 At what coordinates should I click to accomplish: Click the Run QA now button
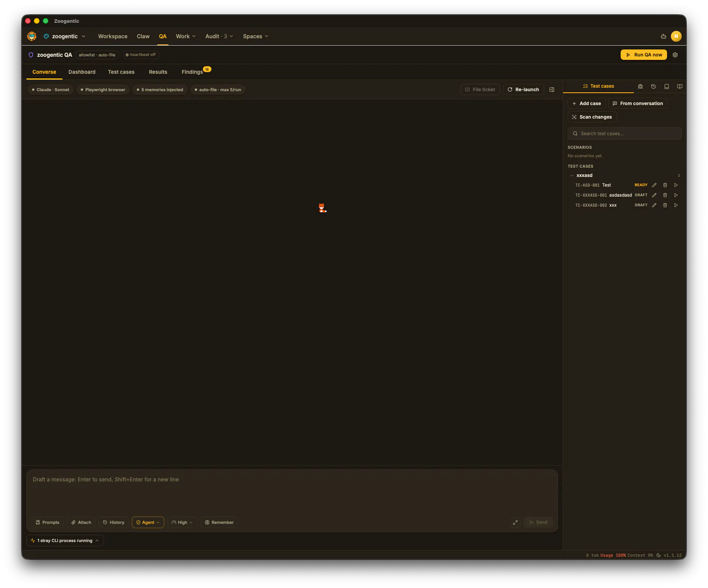click(644, 55)
